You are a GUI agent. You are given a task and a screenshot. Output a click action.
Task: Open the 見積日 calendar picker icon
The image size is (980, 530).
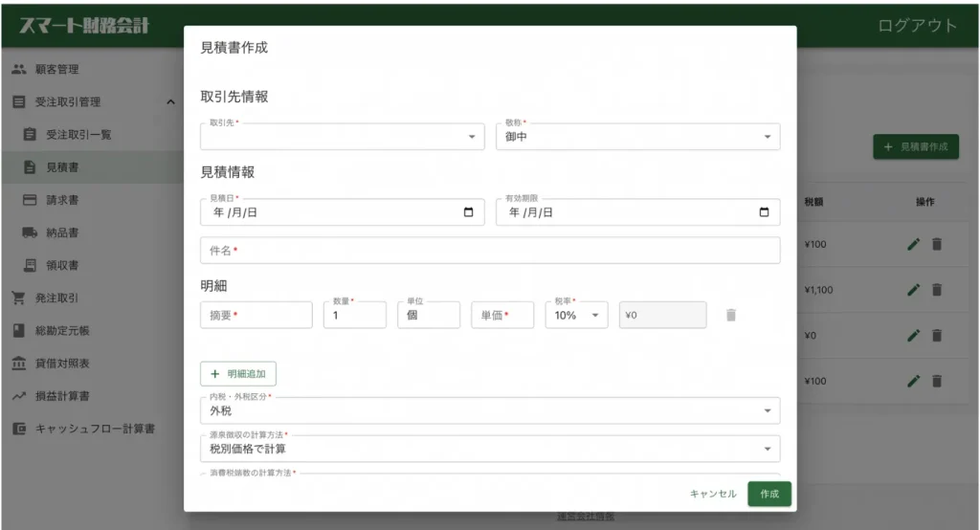468,212
